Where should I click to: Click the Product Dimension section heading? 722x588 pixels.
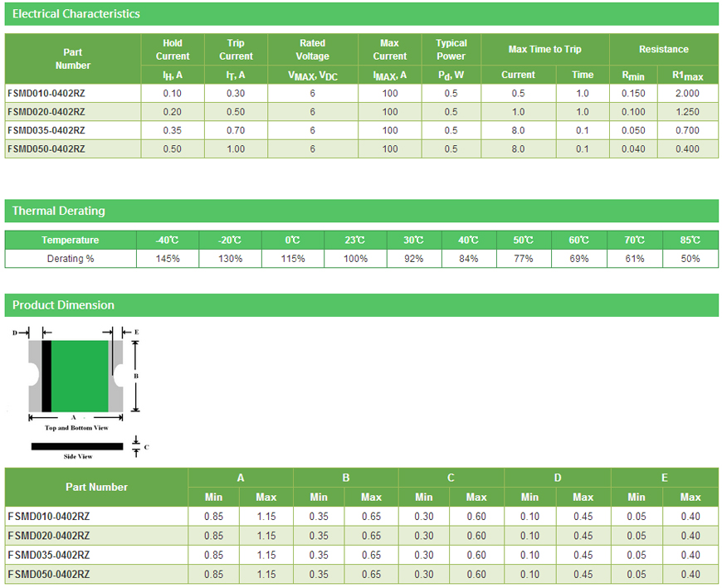(63, 305)
